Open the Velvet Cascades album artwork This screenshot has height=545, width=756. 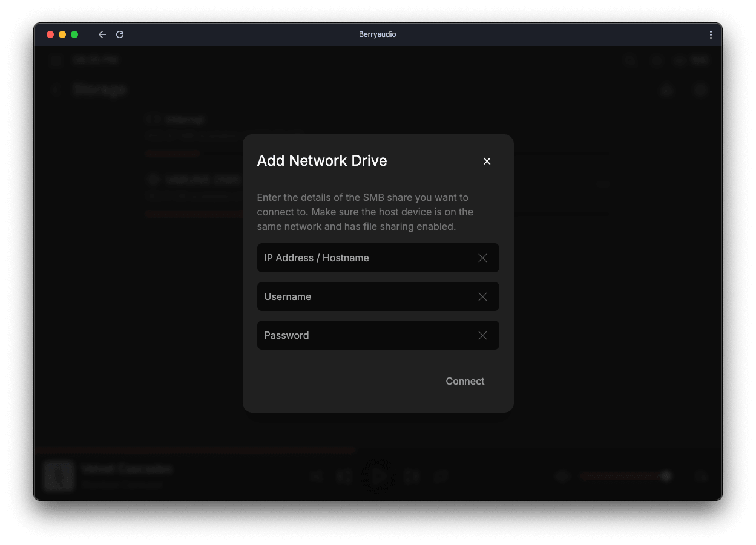coord(59,476)
